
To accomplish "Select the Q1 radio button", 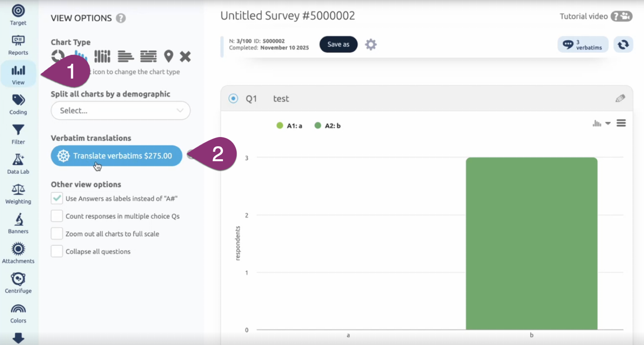I will point(233,98).
